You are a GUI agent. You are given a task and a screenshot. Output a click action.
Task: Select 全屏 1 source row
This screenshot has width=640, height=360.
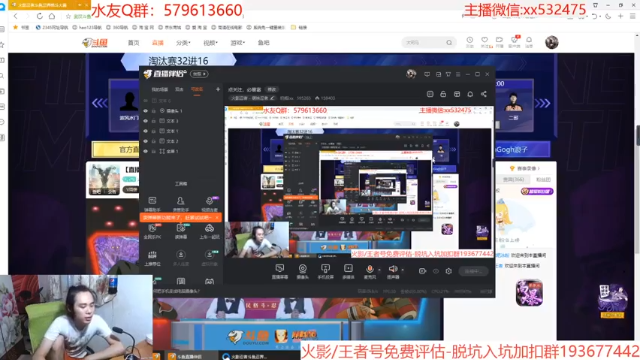[x=182, y=151]
